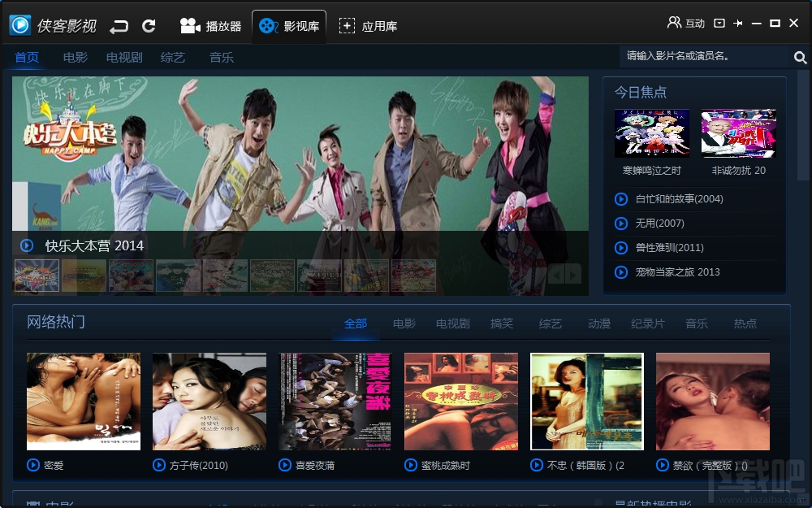Select the 电视剧 top navigation tab
Viewport: 812px width, 508px height.
124,58
